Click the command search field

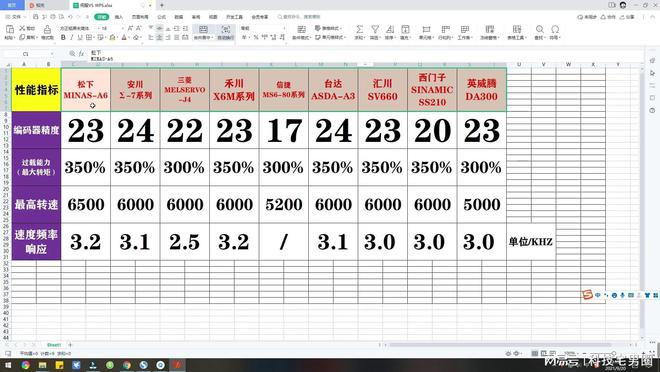[299, 17]
